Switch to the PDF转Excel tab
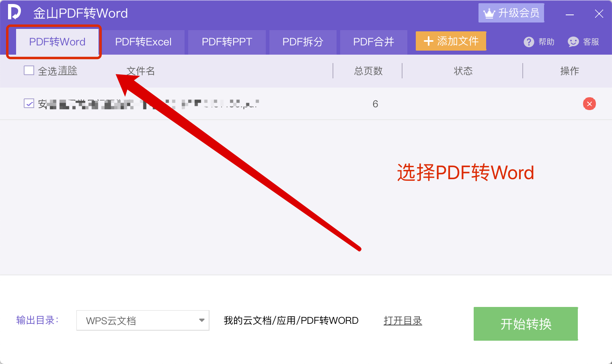The width and height of the screenshot is (612, 364). point(143,42)
